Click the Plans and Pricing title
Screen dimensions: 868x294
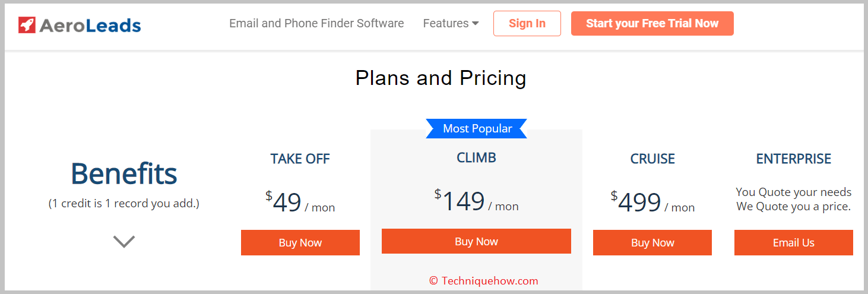point(441,78)
